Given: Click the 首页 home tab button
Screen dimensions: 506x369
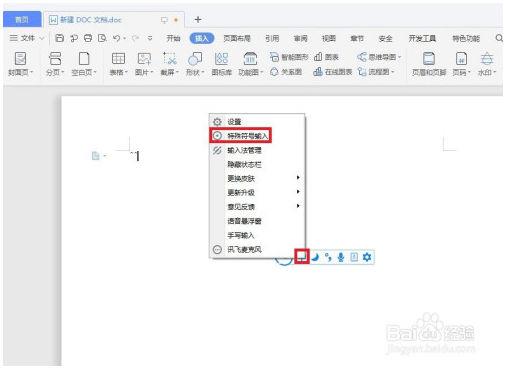Looking at the screenshot, I should 22,19.
